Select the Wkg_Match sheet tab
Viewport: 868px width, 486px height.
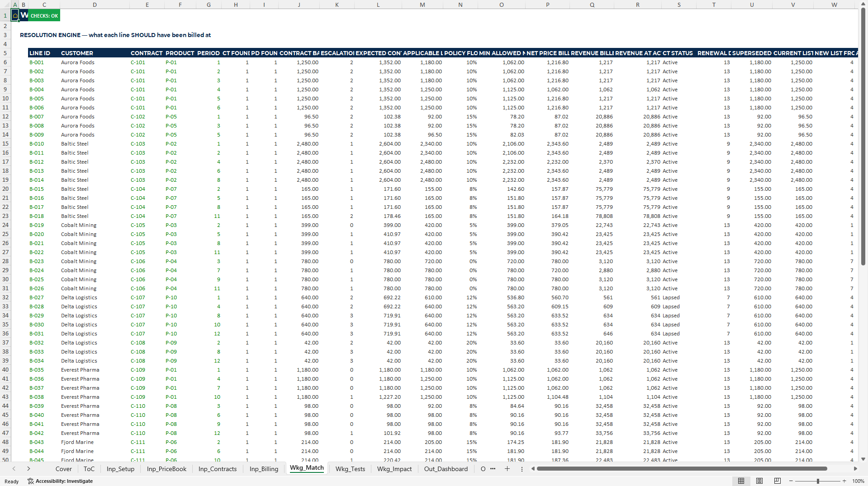307,468
